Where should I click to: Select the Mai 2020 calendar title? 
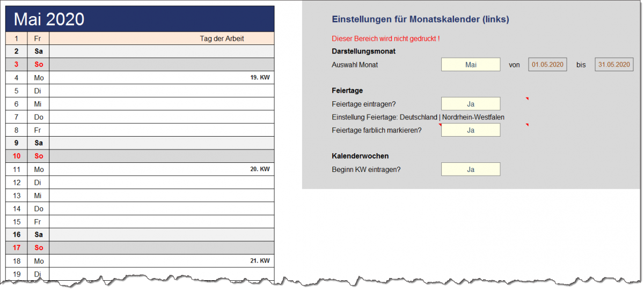point(49,19)
